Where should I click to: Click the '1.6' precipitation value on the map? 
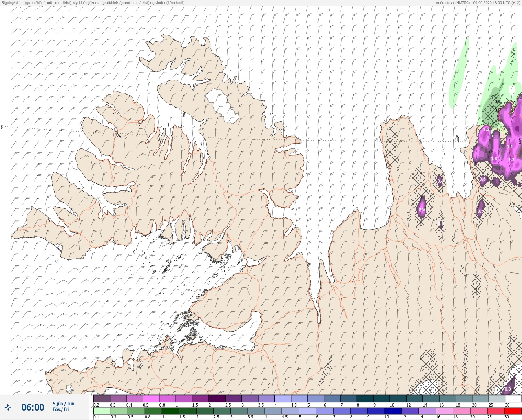[494, 159]
